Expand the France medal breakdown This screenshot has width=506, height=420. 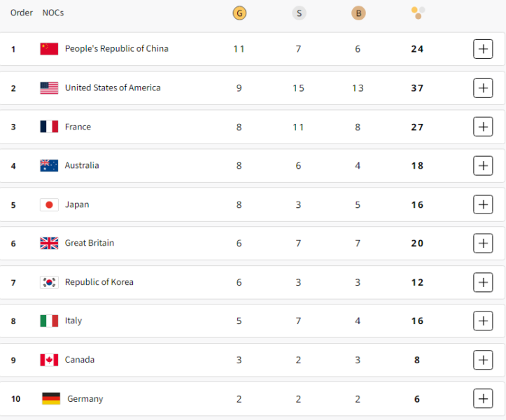[483, 127]
